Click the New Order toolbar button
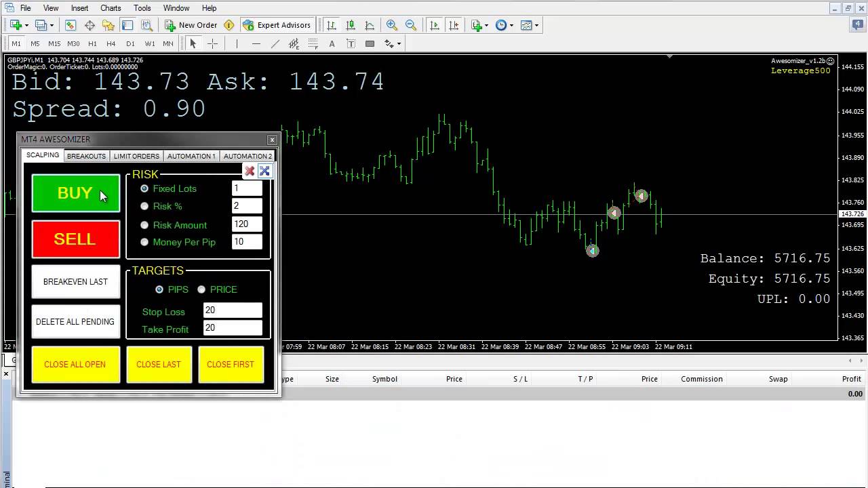This screenshot has width=868, height=488. (x=191, y=25)
